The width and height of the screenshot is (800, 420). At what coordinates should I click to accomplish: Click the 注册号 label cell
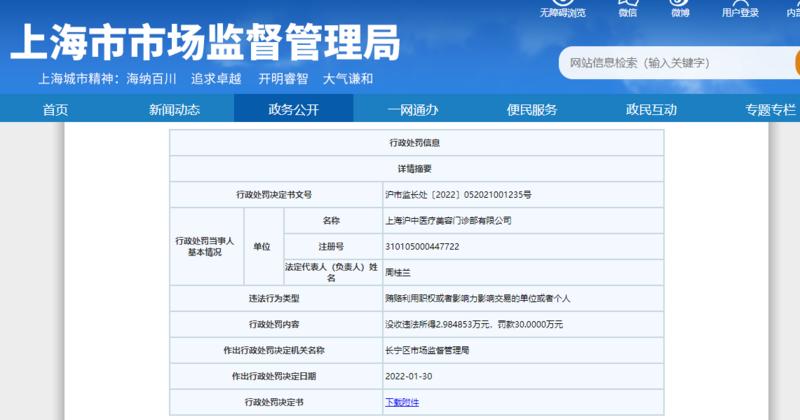[x=333, y=246]
